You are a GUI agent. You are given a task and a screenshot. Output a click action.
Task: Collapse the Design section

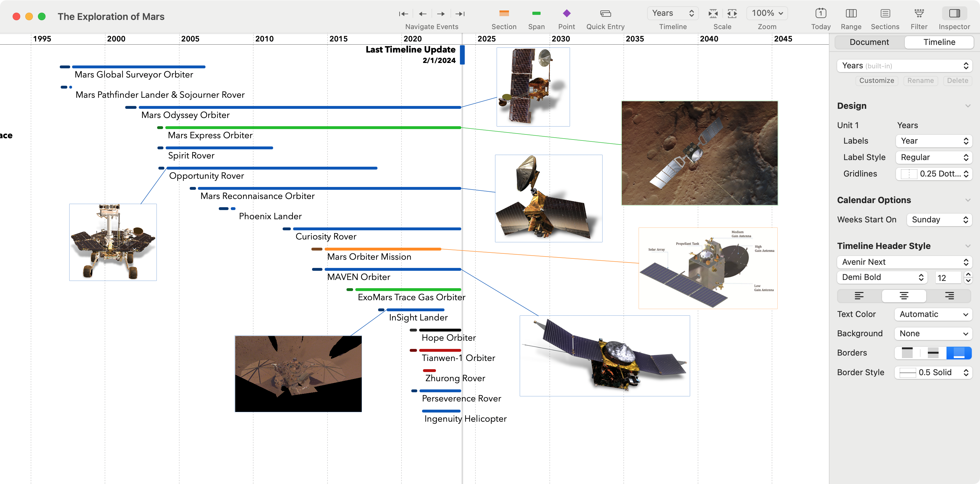(x=968, y=106)
